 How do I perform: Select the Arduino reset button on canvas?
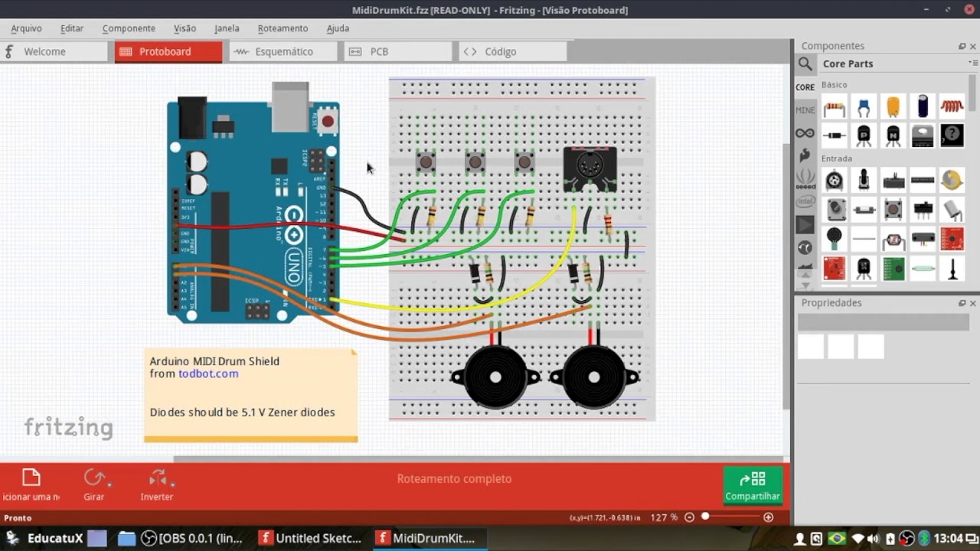click(328, 120)
